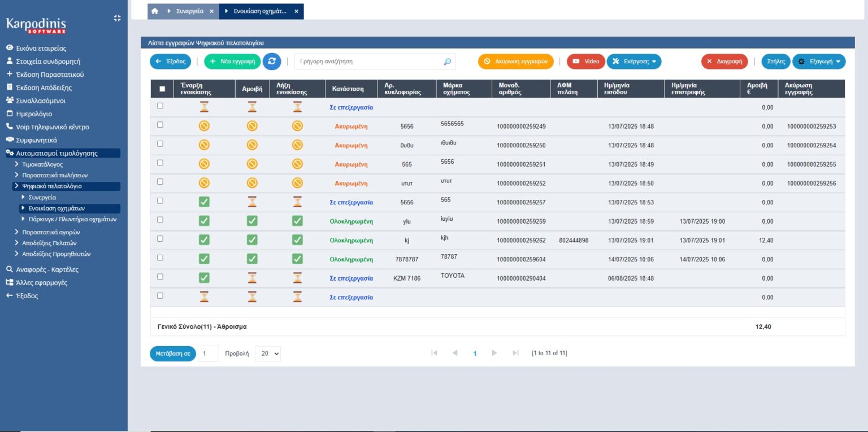Click the green check icon for KZM 7186 row
The height and width of the screenshot is (432, 868).
pos(205,278)
